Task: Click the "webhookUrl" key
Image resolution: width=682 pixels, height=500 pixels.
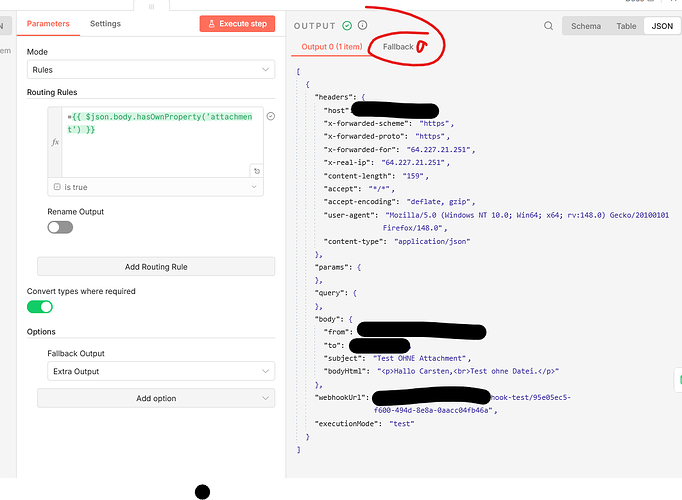Action: (x=342, y=397)
